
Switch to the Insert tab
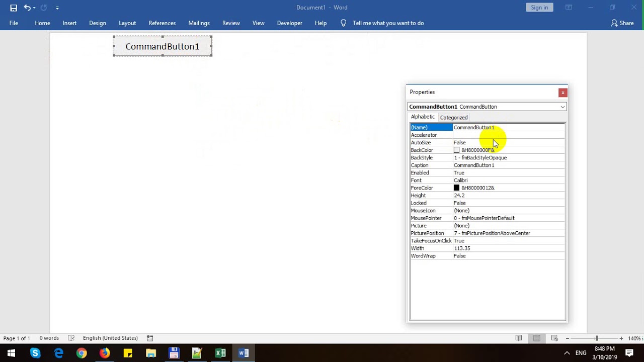click(69, 23)
